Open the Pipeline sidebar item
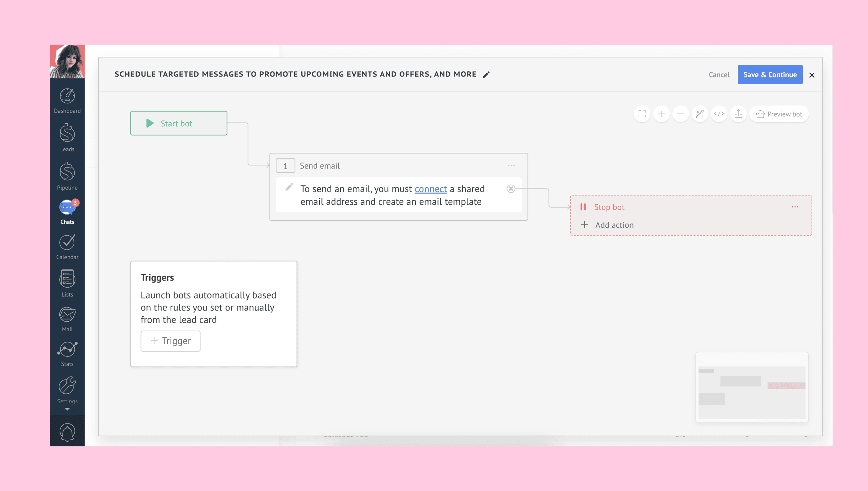The height and width of the screenshot is (491, 868). click(x=67, y=176)
